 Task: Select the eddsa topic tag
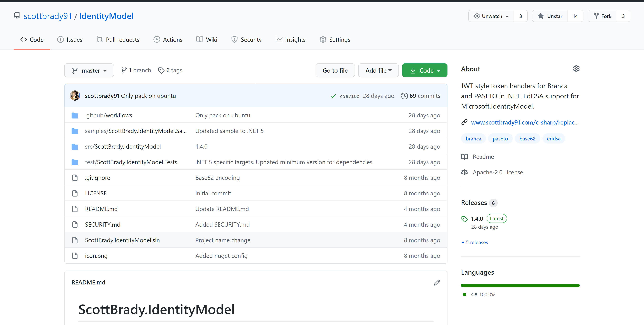553,139
